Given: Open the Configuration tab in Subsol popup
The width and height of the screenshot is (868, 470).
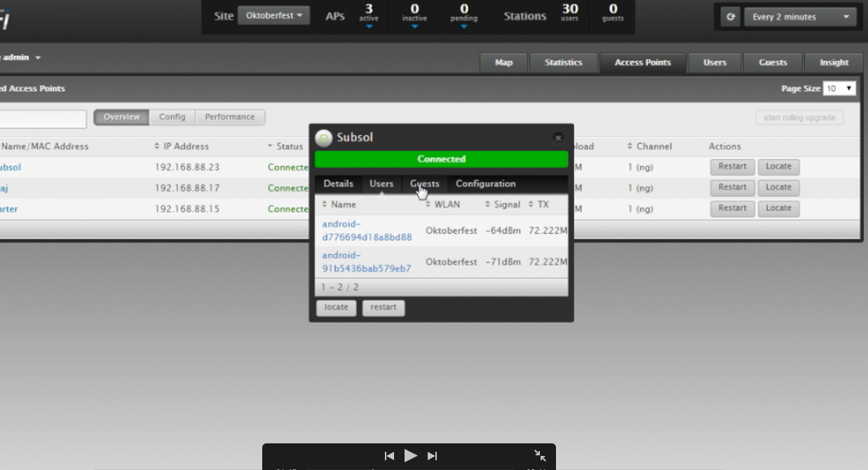Looking at the screenshot, I should click(x=485, y=184).
